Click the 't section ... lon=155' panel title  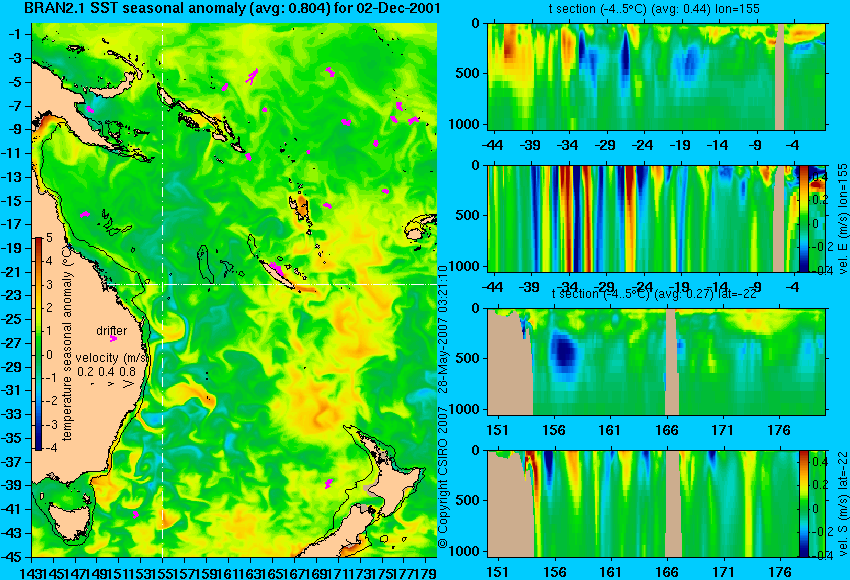click(654, 9)
